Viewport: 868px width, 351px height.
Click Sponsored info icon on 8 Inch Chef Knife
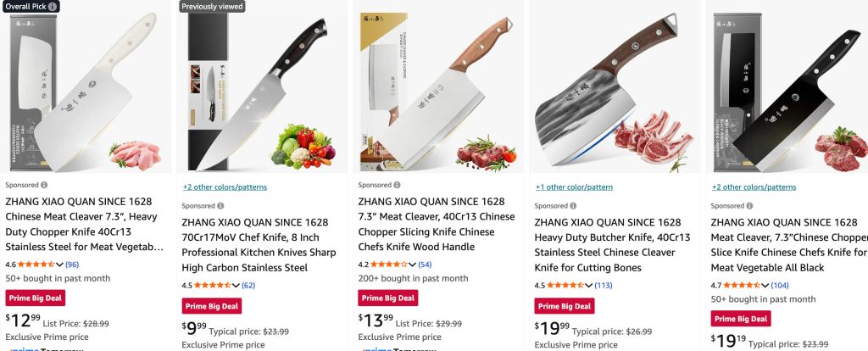pos(220,205)
